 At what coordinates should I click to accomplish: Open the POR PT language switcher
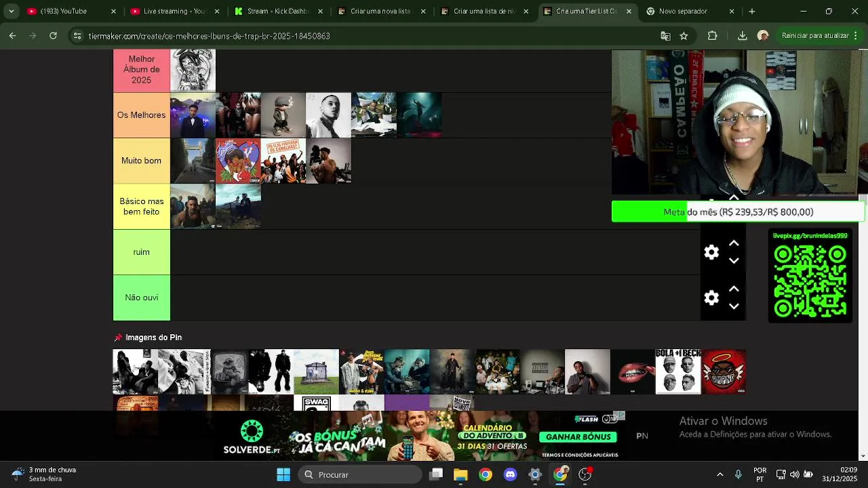click(760, 474)
